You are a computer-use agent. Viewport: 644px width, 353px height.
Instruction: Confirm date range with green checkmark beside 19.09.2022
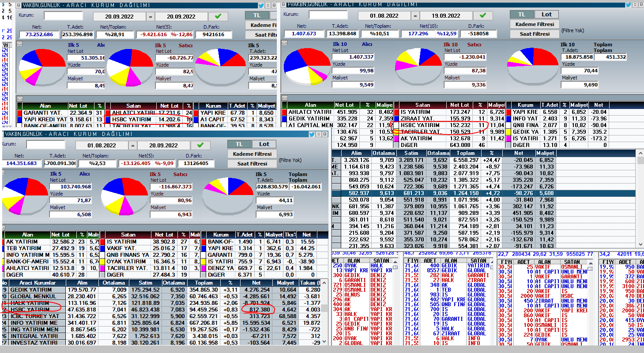pos(482,15)
